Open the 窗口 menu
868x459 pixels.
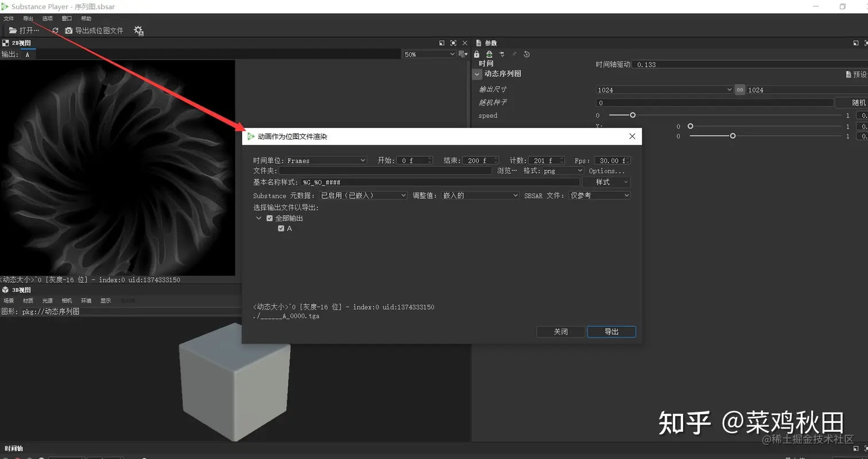pos(67,19)
